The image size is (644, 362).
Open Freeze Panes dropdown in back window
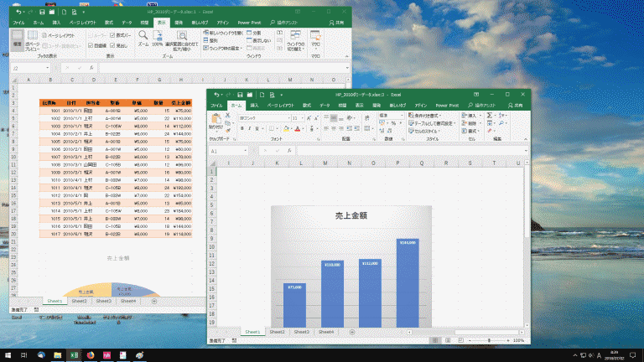tap(222, 48)
